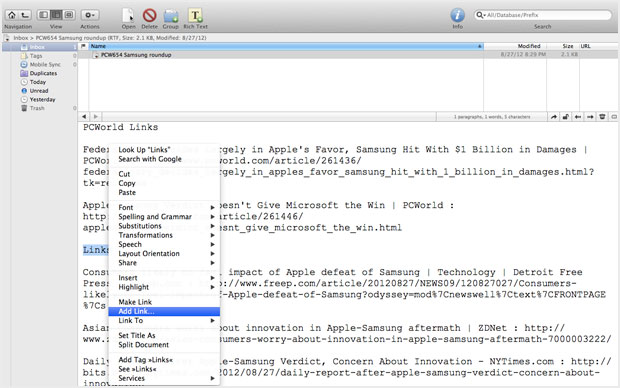This screenshot has height=388, width=620.
Task: Open the blue Info panel icon
Action: click(x=457, y=15)
